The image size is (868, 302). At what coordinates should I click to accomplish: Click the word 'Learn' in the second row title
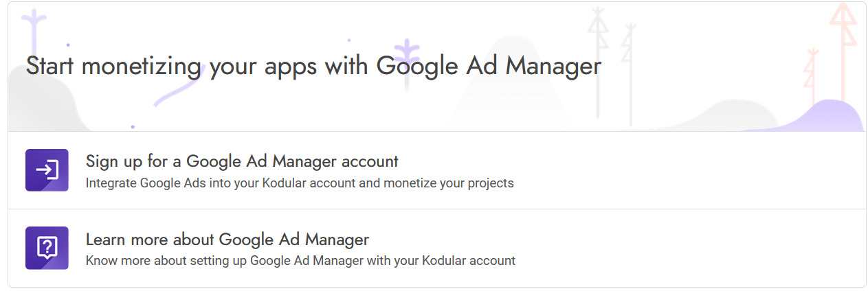[104, 240]
